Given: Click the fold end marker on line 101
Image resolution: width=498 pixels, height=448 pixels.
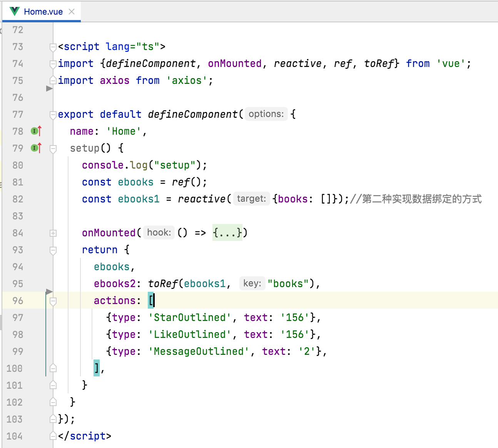Looking at the screenshot, I should point(53,385).
